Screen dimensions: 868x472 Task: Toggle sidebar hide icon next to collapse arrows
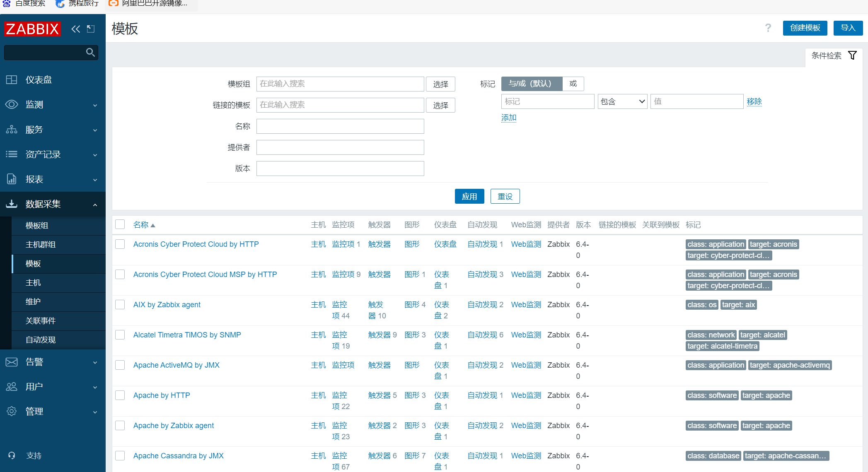pos(91,29)
